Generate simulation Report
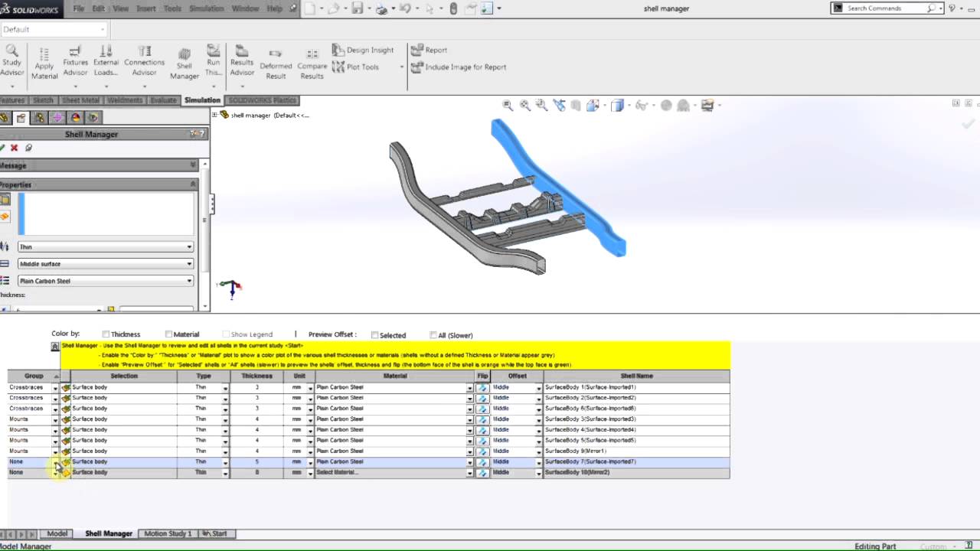Viewport: 980px width, 551px height. [429, 50]
